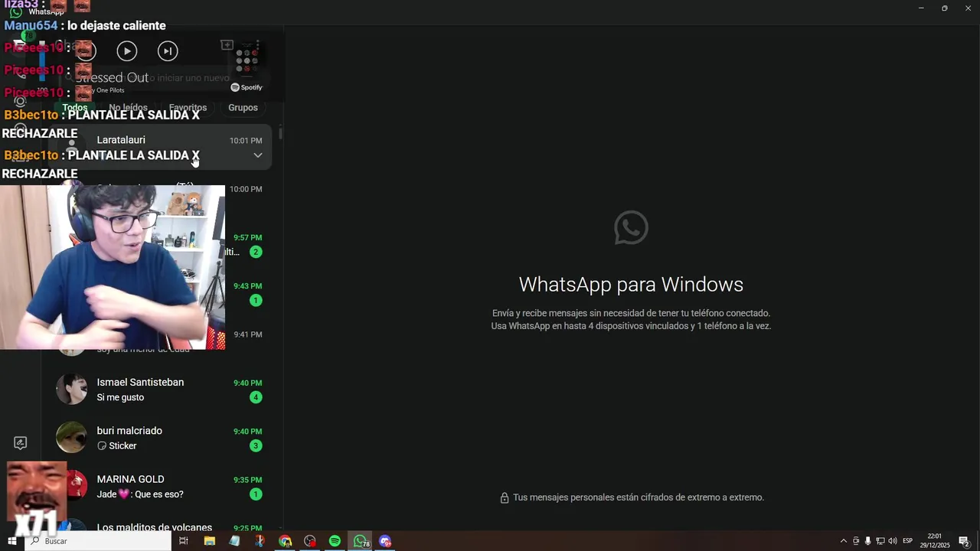
Task: Click the WhatsApp sidebar icon left of buri malcriado
Action: tap(21, 443)
